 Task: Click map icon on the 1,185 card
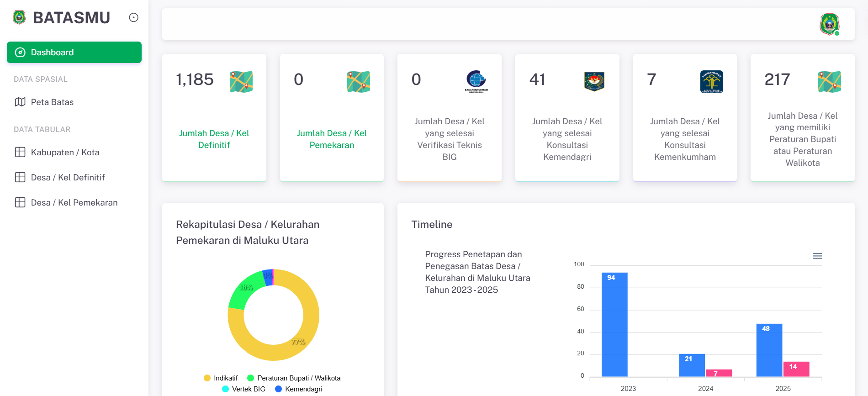pyautogui.click(x=241, y=82)
